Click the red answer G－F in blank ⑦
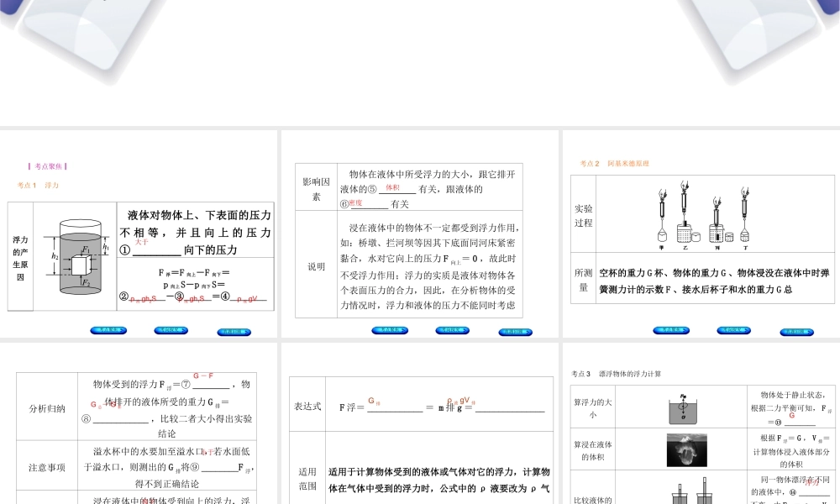This screenshot has height=504, width=840. (x=203, y=375)
